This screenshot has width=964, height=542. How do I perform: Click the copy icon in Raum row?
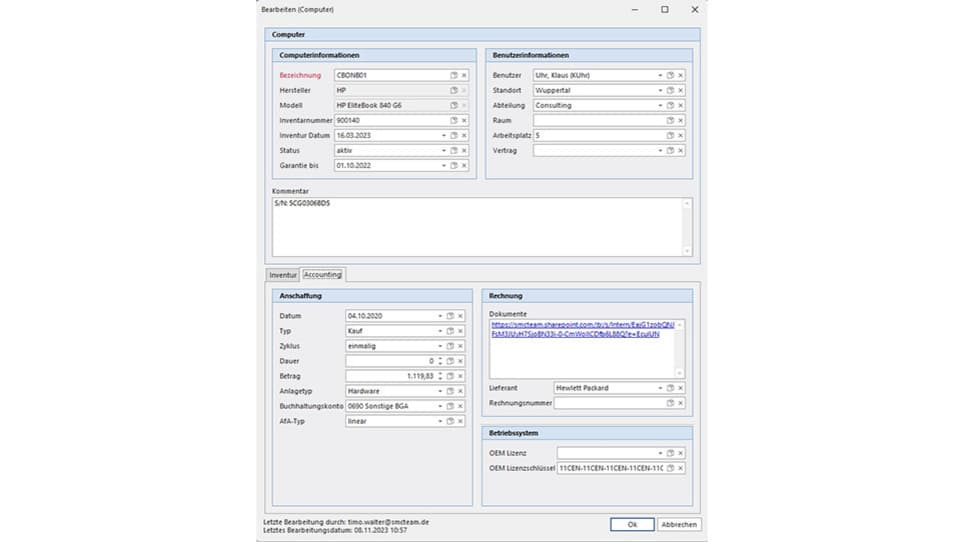[x=670, y=120]
